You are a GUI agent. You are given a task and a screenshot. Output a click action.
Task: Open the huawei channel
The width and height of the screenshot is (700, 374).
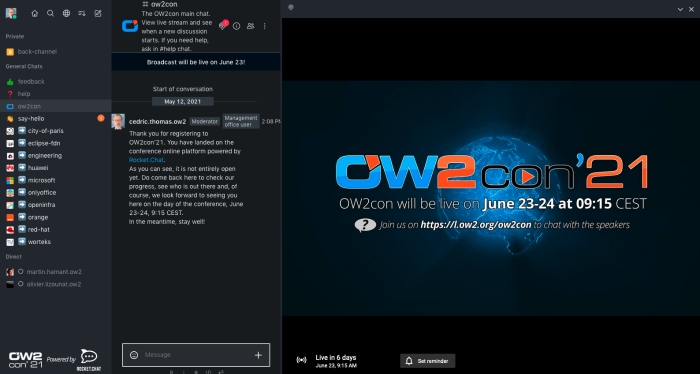[55, 168]
